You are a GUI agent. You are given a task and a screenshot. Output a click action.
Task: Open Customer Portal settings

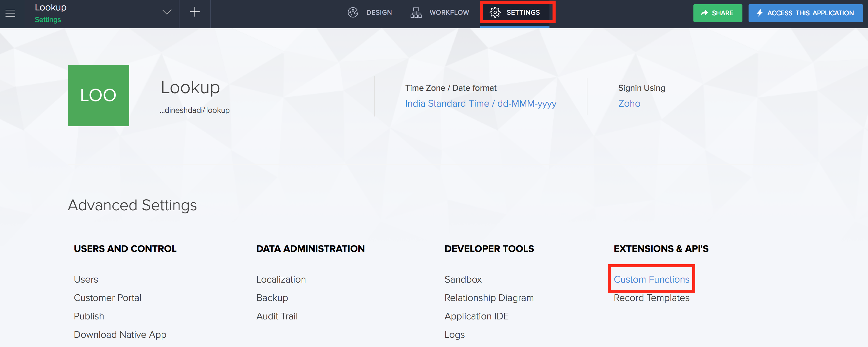pyautogui.click(x=108, y=298)
